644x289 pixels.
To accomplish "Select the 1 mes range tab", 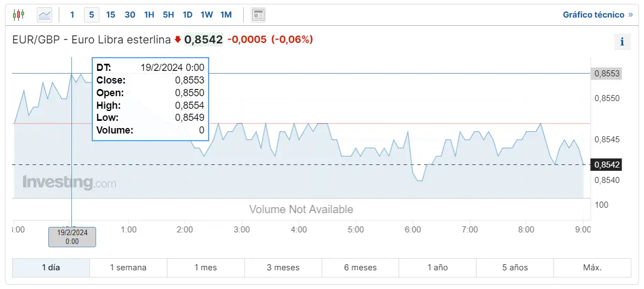I will [x=206, y=268].
